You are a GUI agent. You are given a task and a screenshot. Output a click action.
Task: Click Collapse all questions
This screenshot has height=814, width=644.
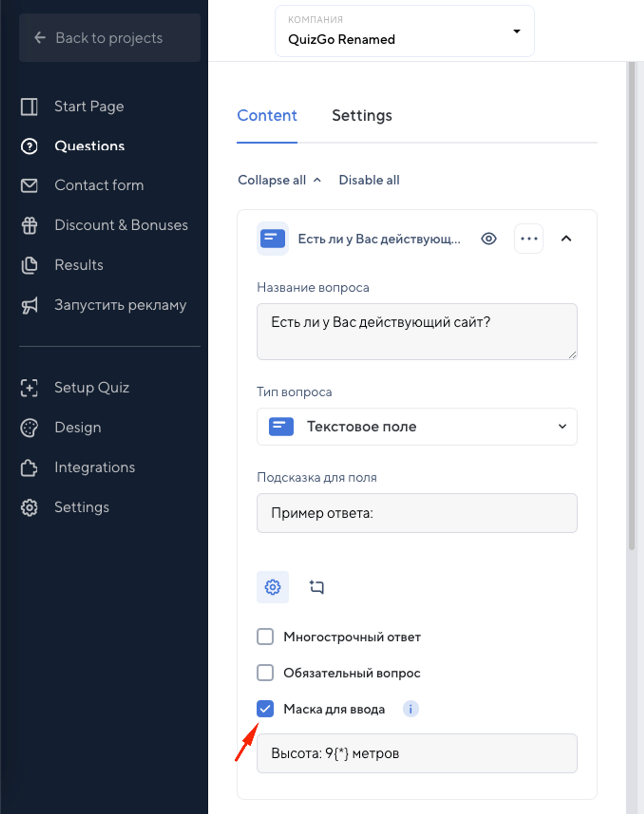pyautogui.click(x=279, y=180)
